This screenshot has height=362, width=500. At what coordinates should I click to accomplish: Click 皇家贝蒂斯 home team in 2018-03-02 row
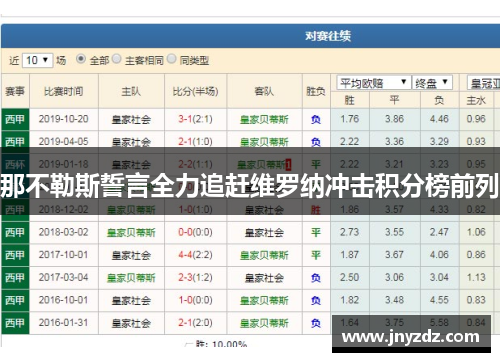(131, 233)
